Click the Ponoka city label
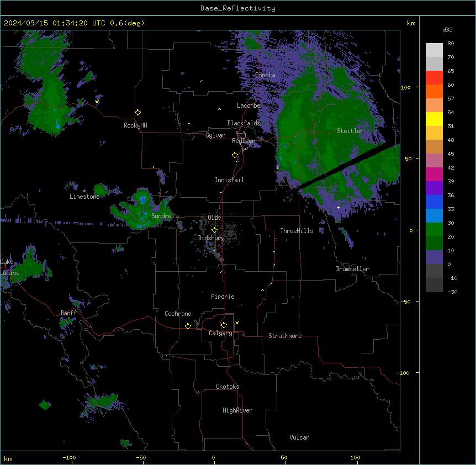Screen dimensions: 476x465 pyautogui.click(x=265, y=75)
